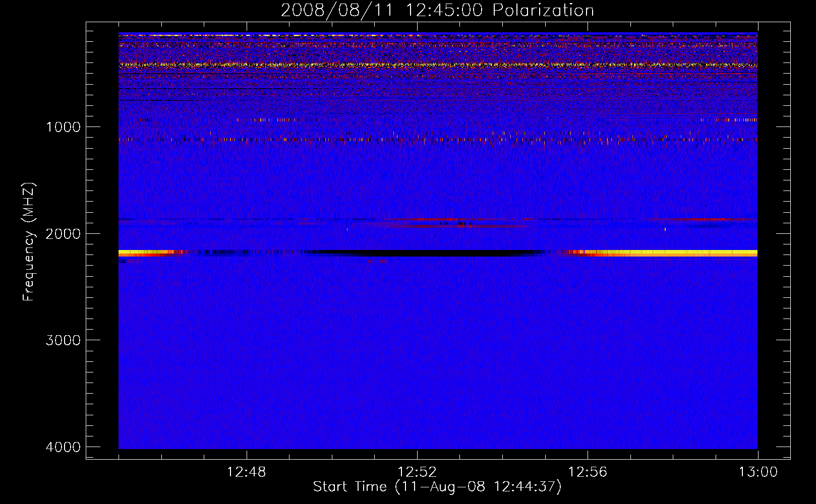Click the 'Frequency (MHZ)' axis label

[29, 242]
